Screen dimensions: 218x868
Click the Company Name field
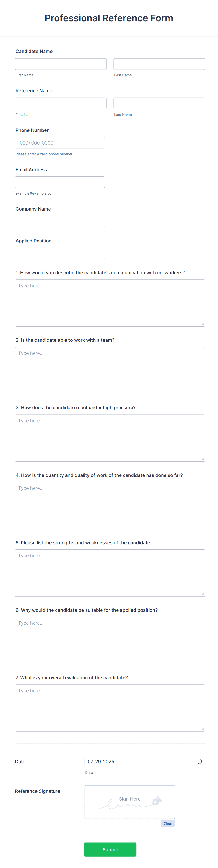coord(60,221)
